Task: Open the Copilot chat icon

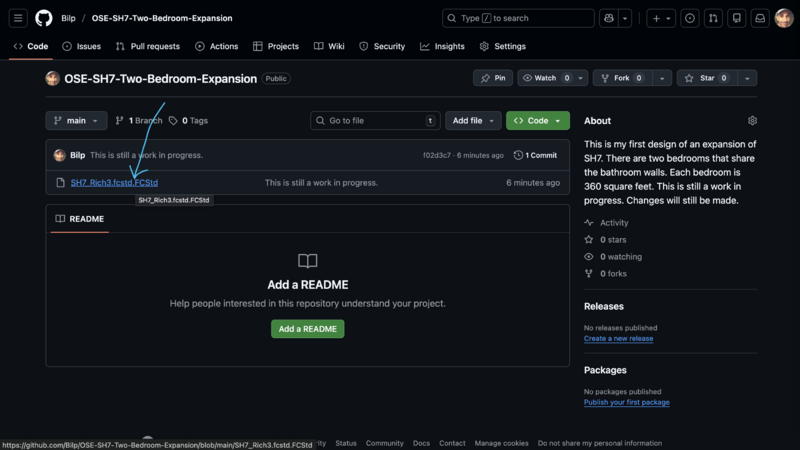Action: tap(609, 18)
